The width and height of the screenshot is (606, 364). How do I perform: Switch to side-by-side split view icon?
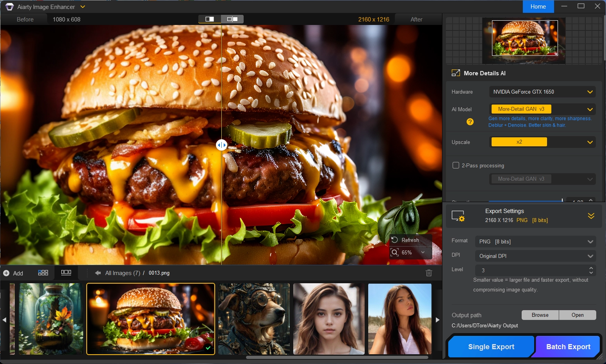pyautogui.click(x=232, y=19)
